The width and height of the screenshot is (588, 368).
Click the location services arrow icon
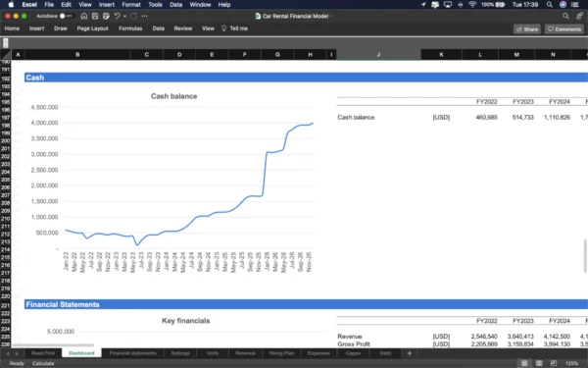tap(423, 5)
